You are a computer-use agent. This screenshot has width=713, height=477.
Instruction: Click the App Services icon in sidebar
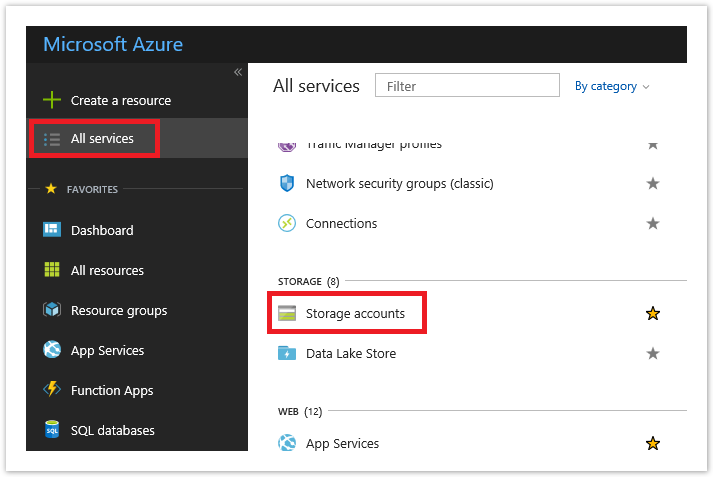(52, 349)
